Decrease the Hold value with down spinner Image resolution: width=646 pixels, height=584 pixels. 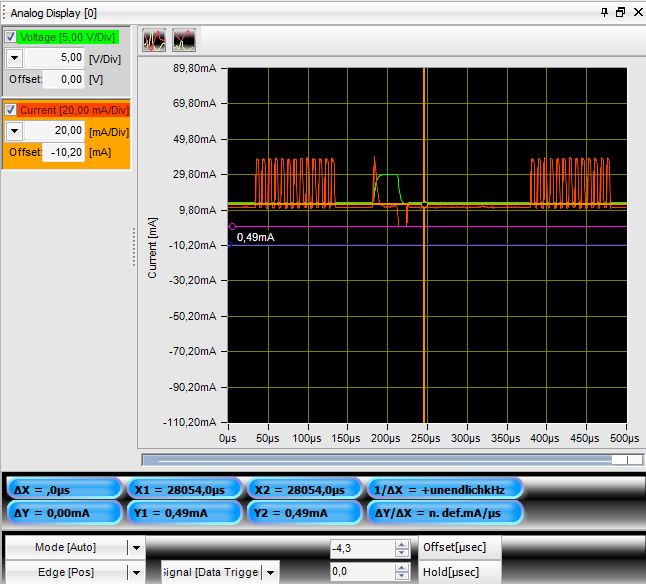click(402, 576)
